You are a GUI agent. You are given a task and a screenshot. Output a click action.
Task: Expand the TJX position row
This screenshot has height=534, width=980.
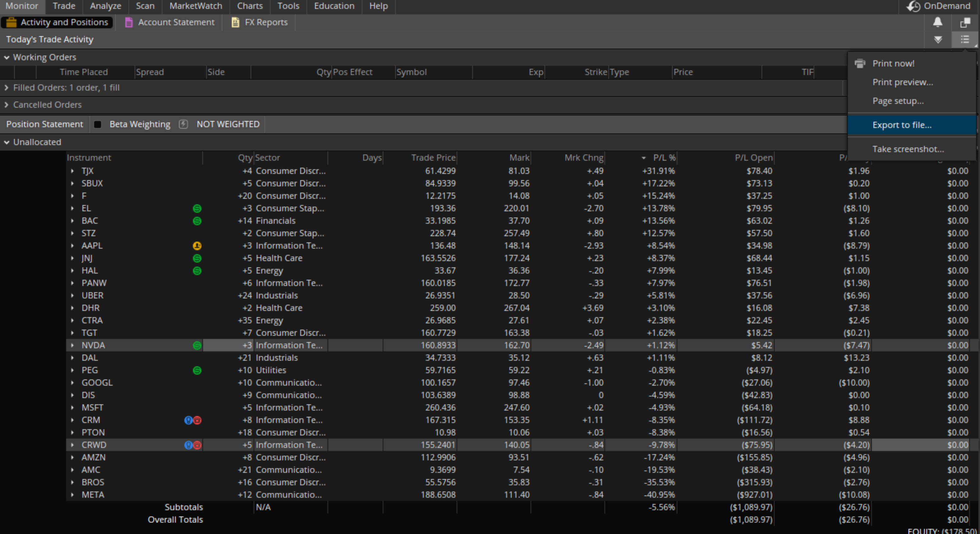pyautogui.click(x=72, y=171)
